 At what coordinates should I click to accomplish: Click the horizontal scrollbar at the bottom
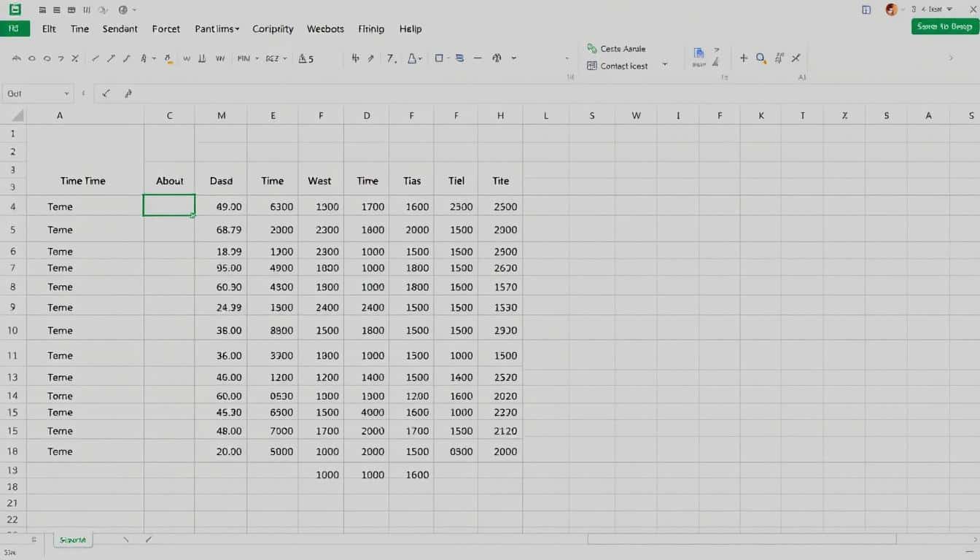(x=742, y=540)
